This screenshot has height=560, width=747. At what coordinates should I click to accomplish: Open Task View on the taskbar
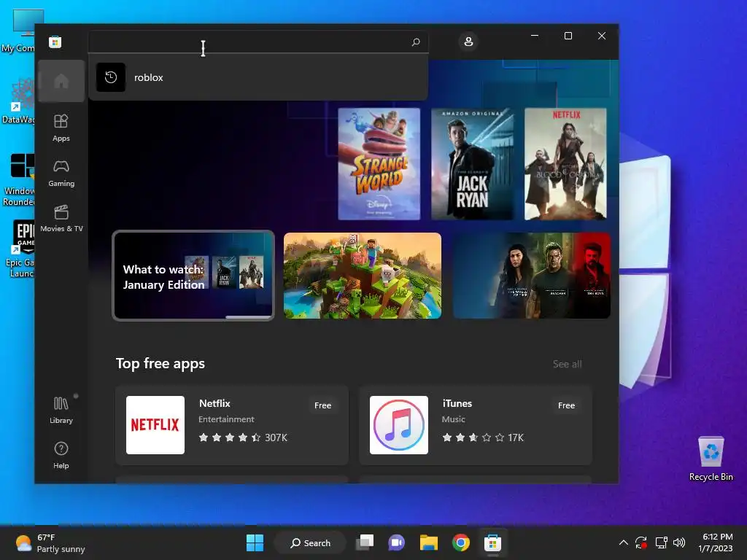365,542
